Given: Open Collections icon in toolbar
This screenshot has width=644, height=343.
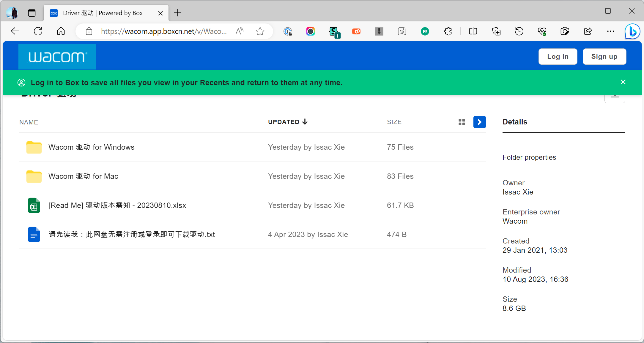Looking at the screenshot, I should tap(496, 31).
